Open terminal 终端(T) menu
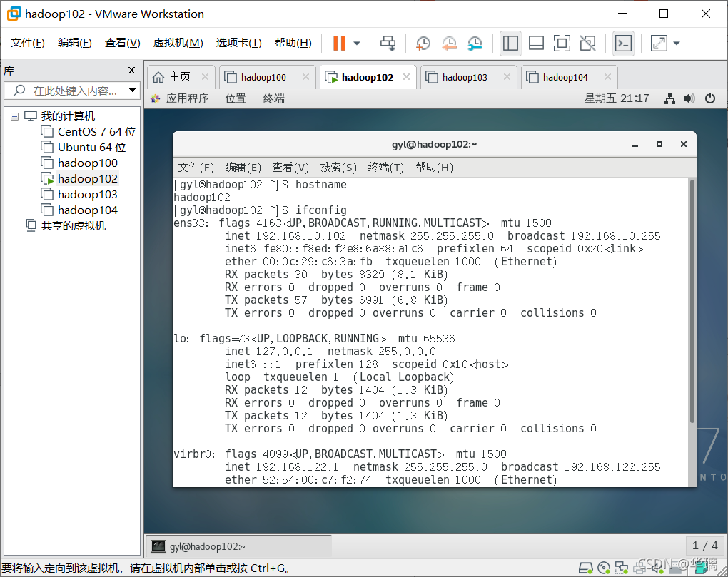 point(386,168)
